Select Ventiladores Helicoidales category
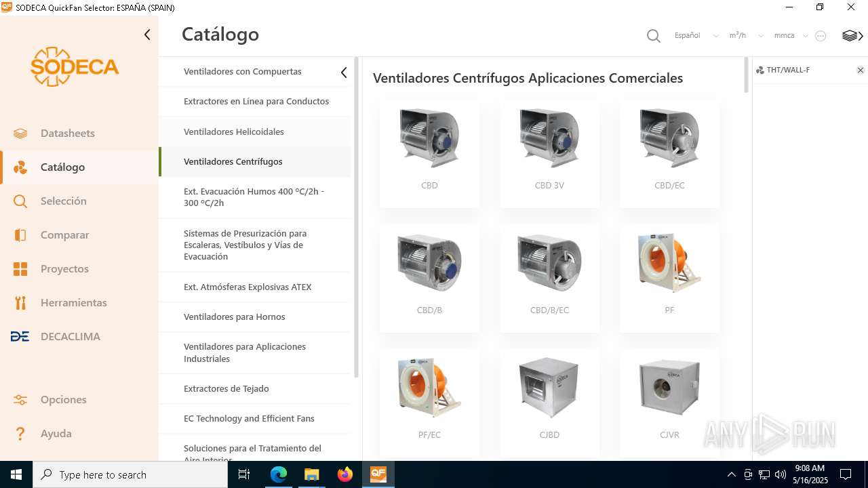This screenshot has width=868, height=488. [255, 131]
